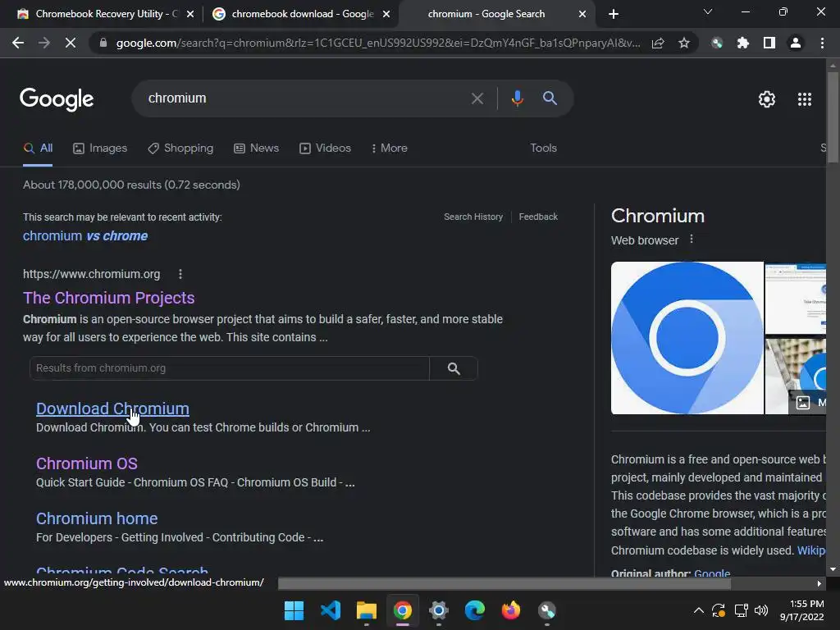Clear the Google search box
This screenshot has height=630, width=840.
pyautogui.click(x=477, y=98)
